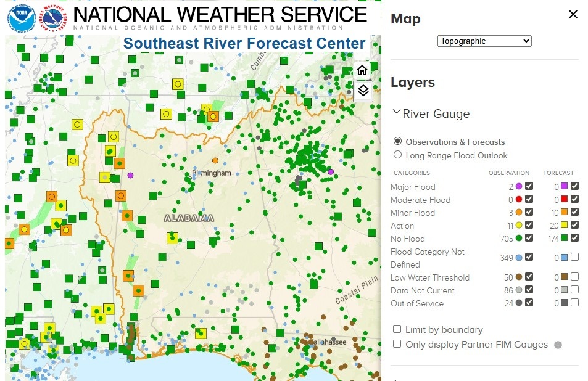Click the National Weather Service logo
Screen dimensions: 588x381
click(x=53, y=18)
